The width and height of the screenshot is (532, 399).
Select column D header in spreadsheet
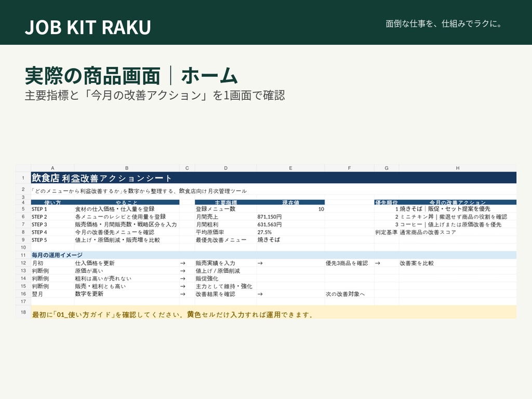pos(225,168)
